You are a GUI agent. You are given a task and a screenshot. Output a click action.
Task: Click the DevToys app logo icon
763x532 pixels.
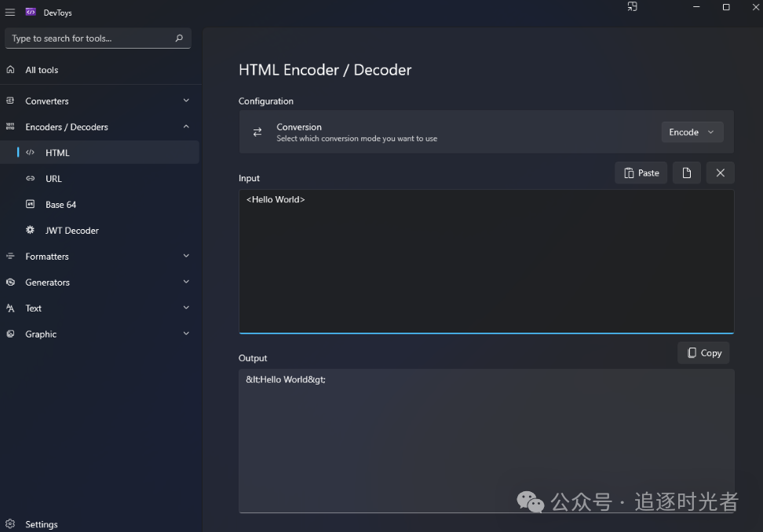click(31, 12)
